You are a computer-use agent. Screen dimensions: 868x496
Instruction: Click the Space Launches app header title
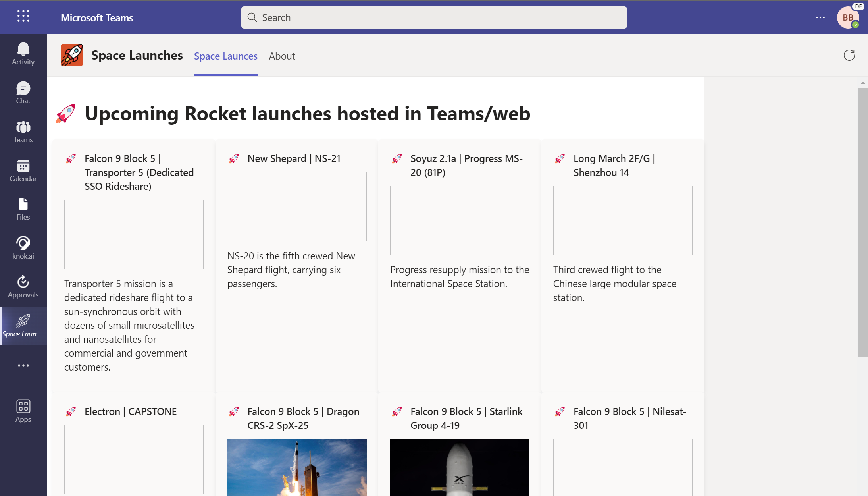click(x=137, y=55)
